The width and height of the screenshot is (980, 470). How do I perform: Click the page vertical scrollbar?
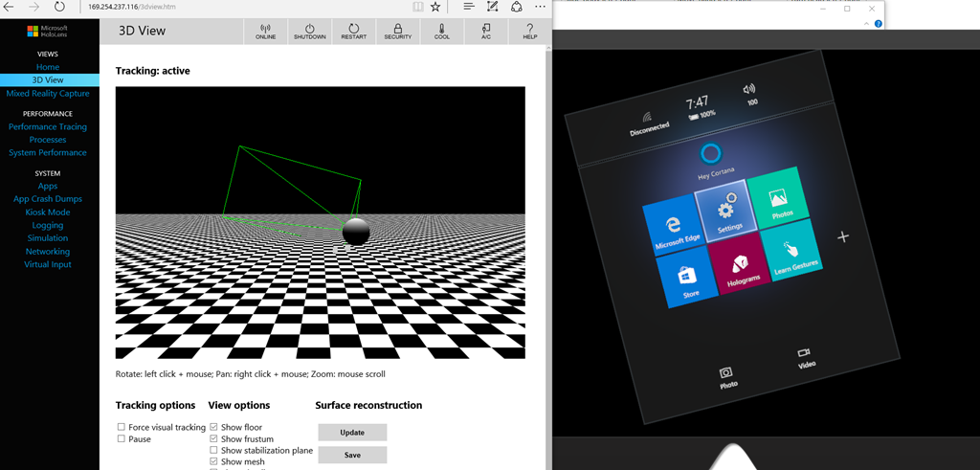click(548, 257)
